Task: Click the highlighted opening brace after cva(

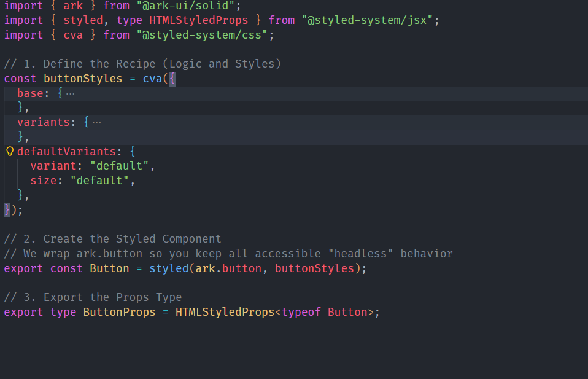Action: 172,79
